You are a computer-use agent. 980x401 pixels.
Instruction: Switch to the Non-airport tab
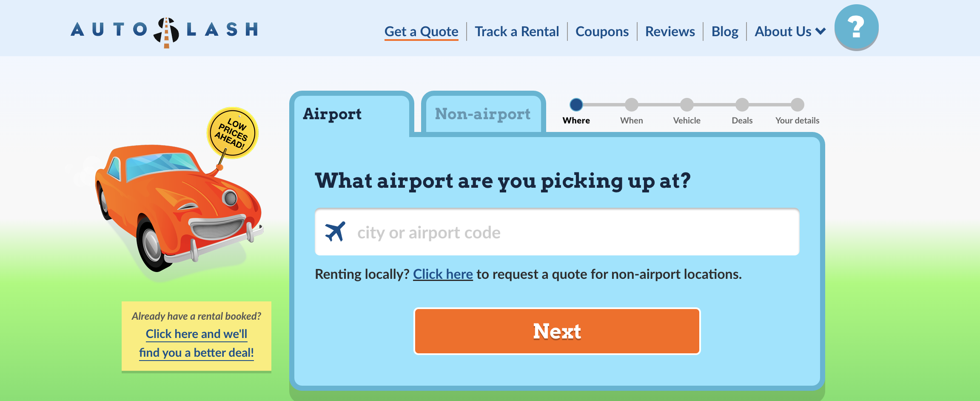483,114
